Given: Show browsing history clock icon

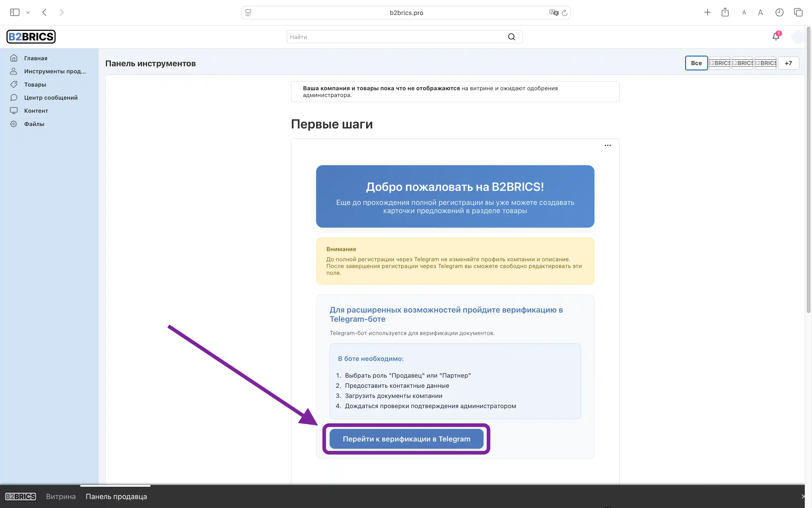Looking at the screenshot, I should (779, 12).
